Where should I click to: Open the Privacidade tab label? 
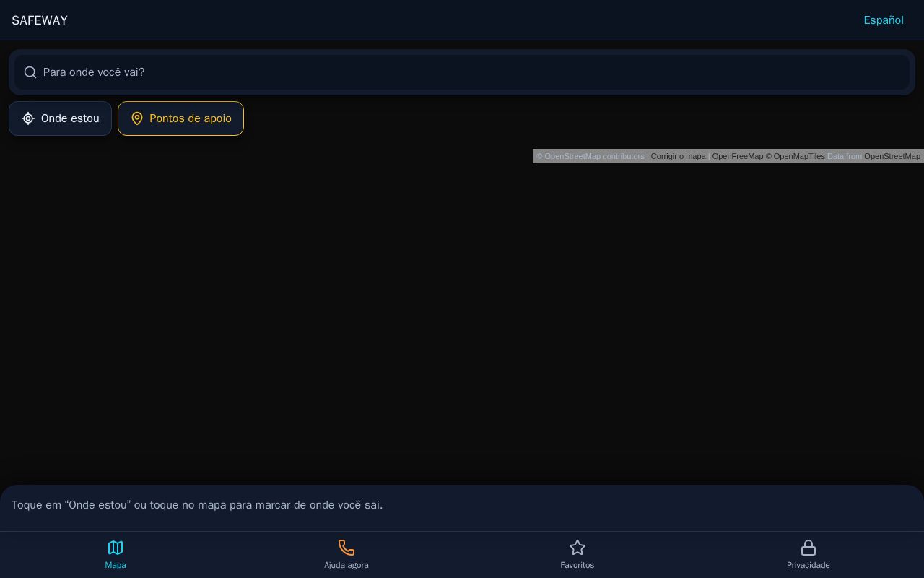(808, 565)
